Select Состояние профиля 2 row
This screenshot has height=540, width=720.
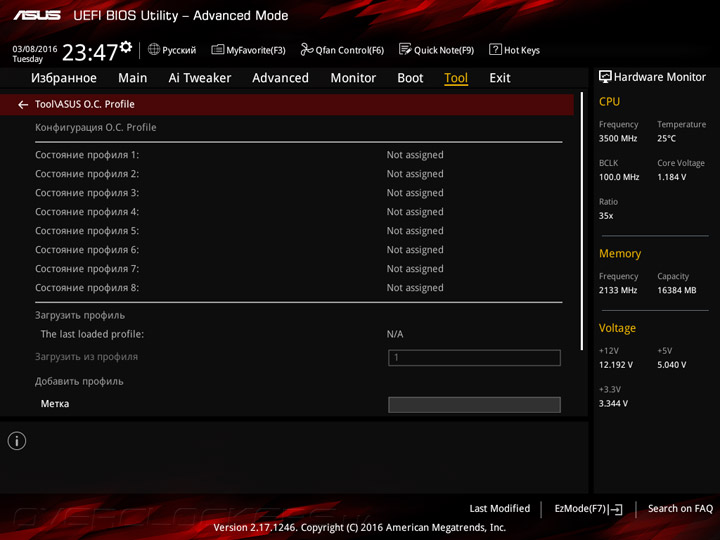[298, 174]
